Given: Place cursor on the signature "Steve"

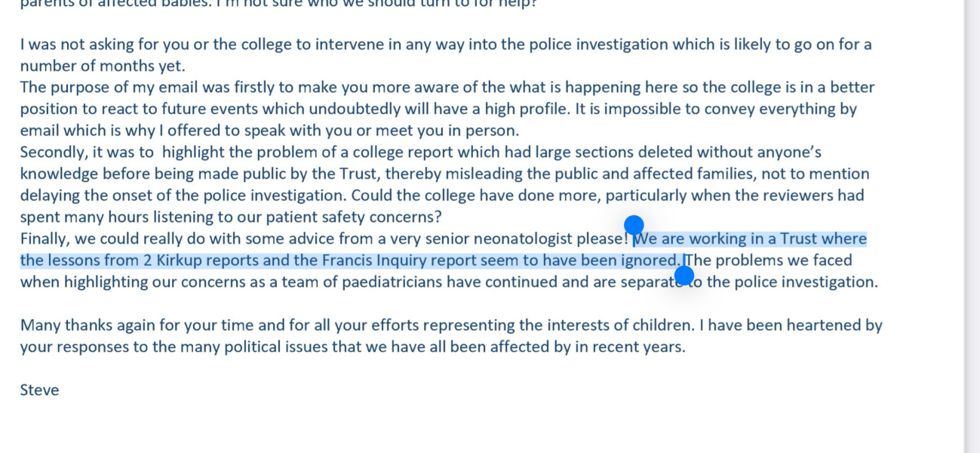Looking at the screenshot, I should click(x=39, y=390).
